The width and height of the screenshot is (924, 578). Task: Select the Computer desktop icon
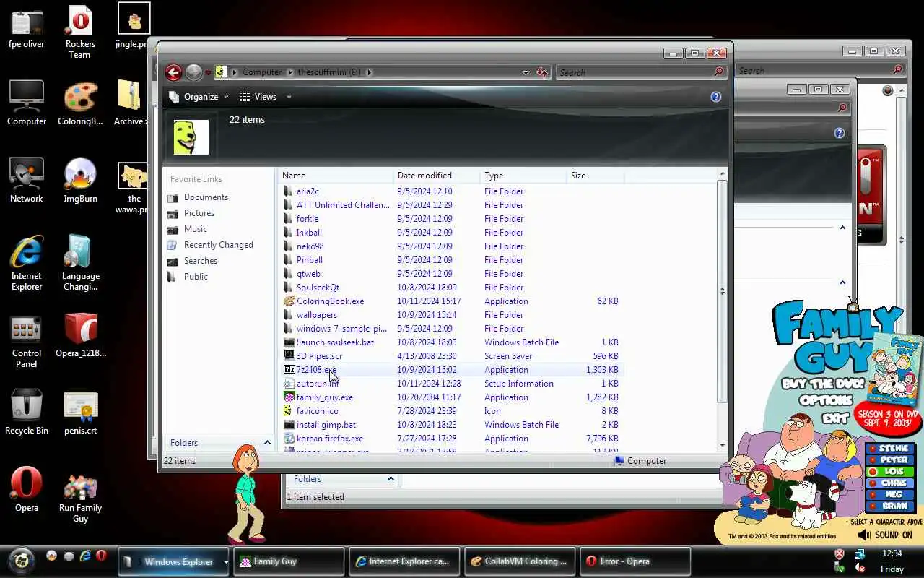point(27,103)
